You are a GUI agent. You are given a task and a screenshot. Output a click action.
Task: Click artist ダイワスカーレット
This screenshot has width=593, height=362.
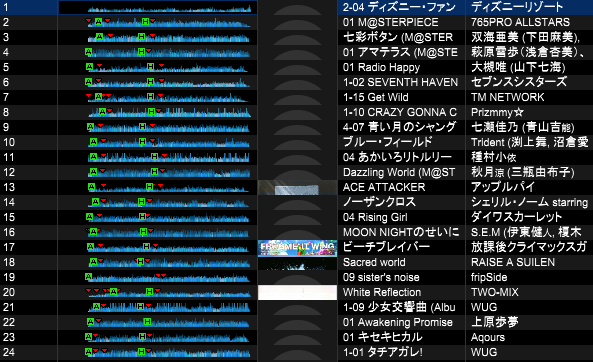(x=516, y=217)
